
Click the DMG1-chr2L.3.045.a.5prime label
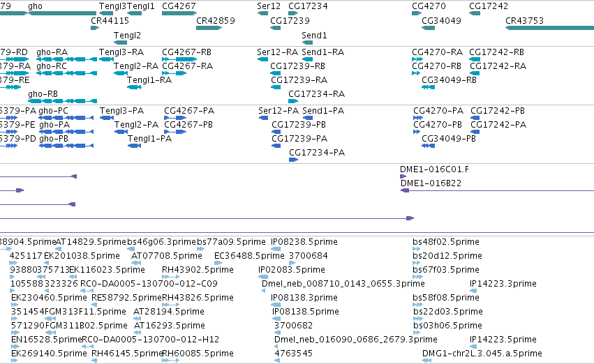pos(482,354)
